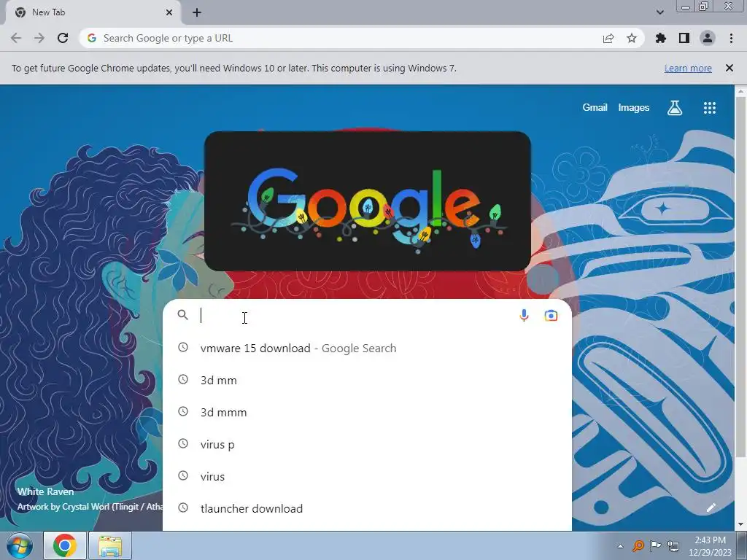Toggle the side panel icon
The height and width of the screenshot is (560, 747).
tap(684, 38)
